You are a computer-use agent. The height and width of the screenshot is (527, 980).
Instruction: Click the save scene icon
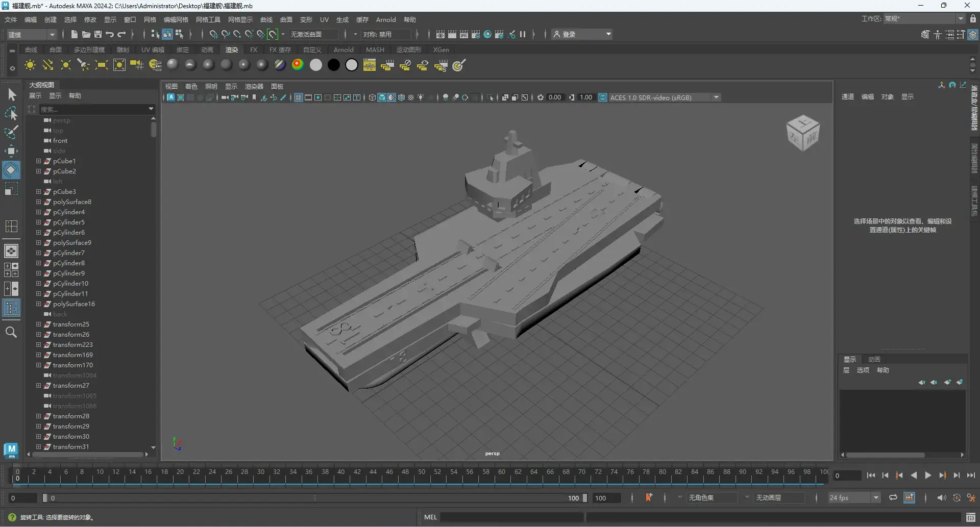[x=98, y=34]
